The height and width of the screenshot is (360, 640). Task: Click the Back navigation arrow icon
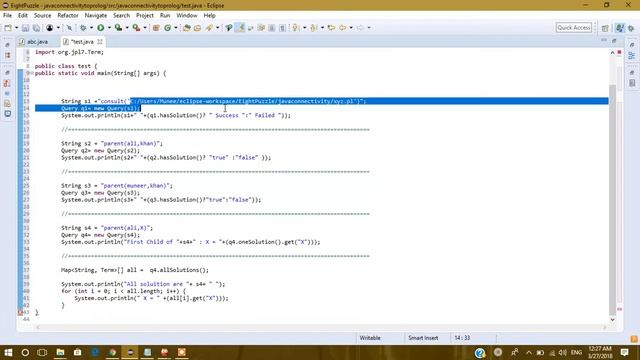(342, 28)
